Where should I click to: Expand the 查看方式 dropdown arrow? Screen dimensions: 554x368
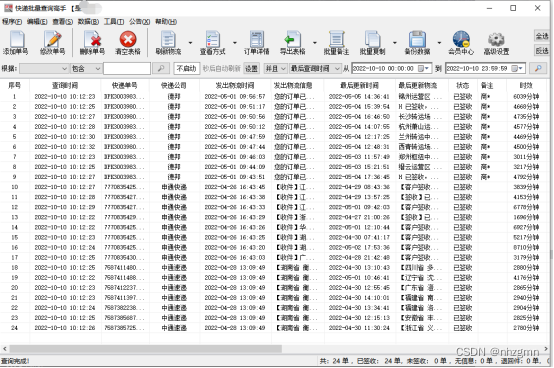(x=235, y=43)
